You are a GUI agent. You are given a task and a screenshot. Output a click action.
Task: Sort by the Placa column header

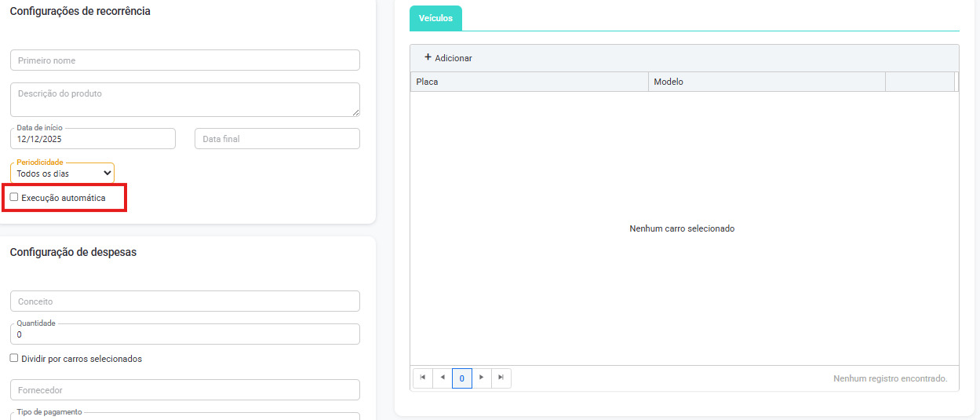529,82
